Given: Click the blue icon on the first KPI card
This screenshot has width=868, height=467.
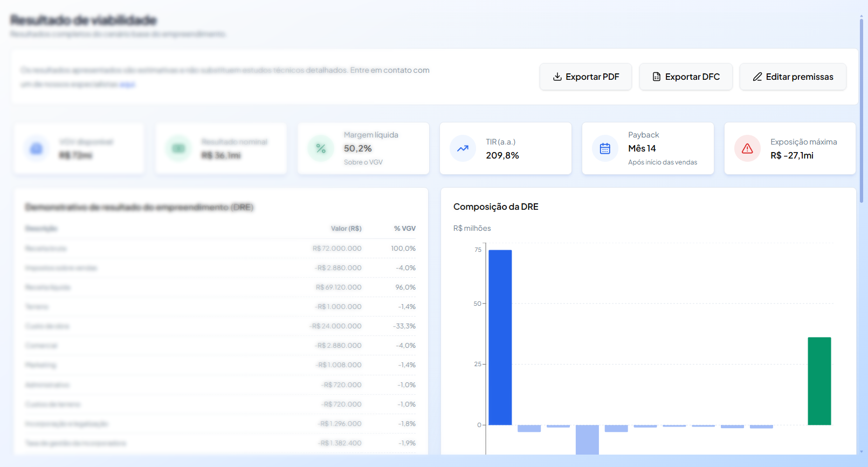Looking at the screenshot, I should [x=36, y=148].
